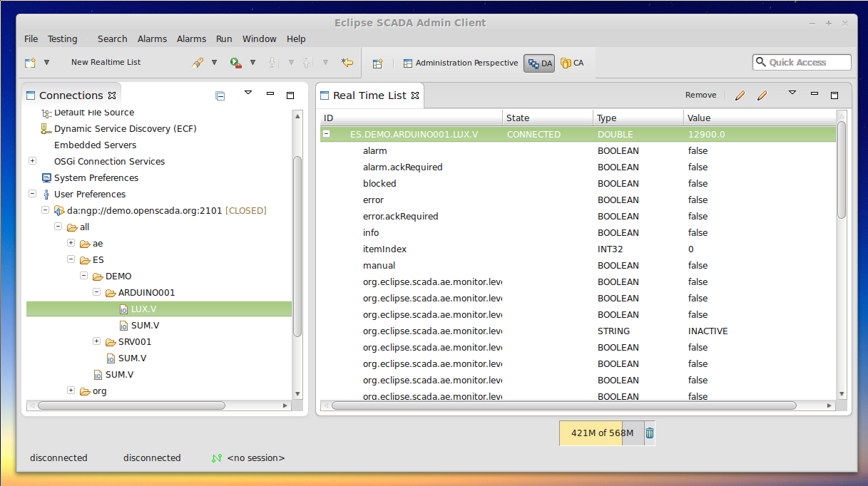This screenshot has height=486, width=868.
Task: Collapse the 'all' folder
Action: click(x=58, y=227)
